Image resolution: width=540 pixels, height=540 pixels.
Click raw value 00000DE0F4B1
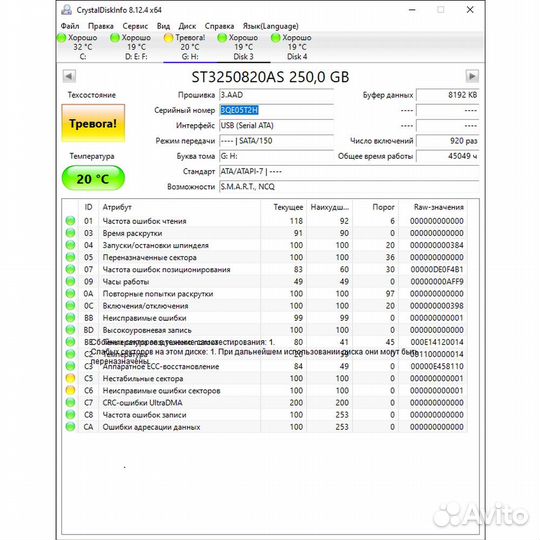click(437, 269)
